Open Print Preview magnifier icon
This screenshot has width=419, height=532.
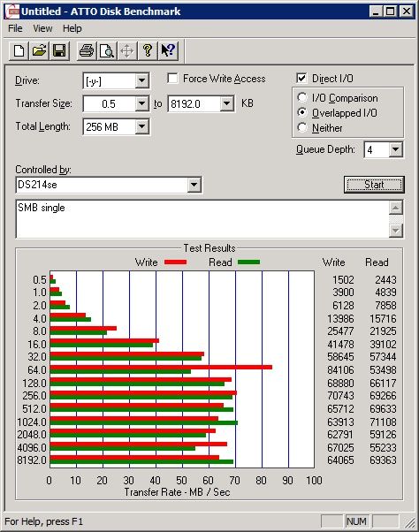tap(107, 51)
